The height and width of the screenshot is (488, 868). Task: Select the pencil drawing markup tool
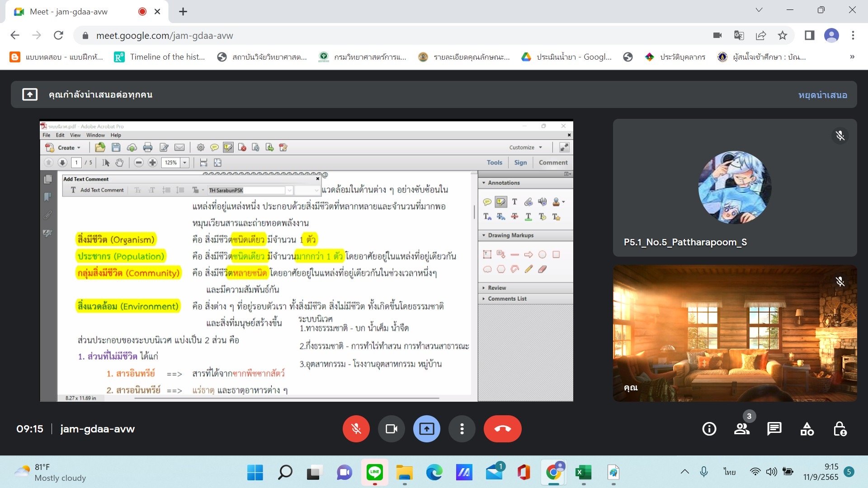pos(528,269)
